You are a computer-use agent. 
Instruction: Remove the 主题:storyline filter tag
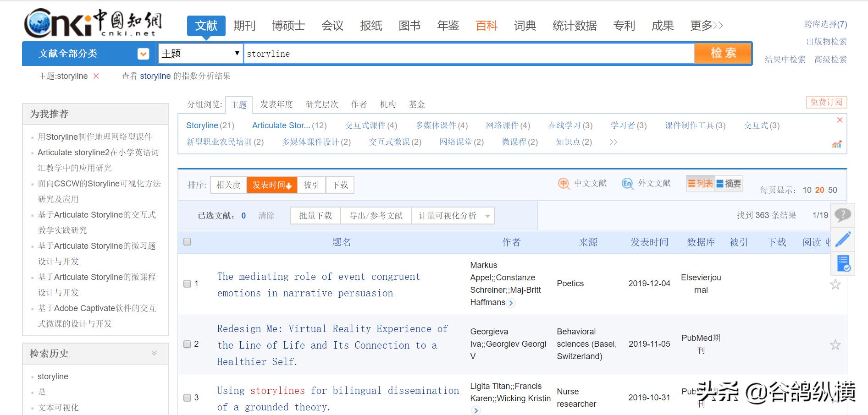pyautogui.click(x=96, y=76)
